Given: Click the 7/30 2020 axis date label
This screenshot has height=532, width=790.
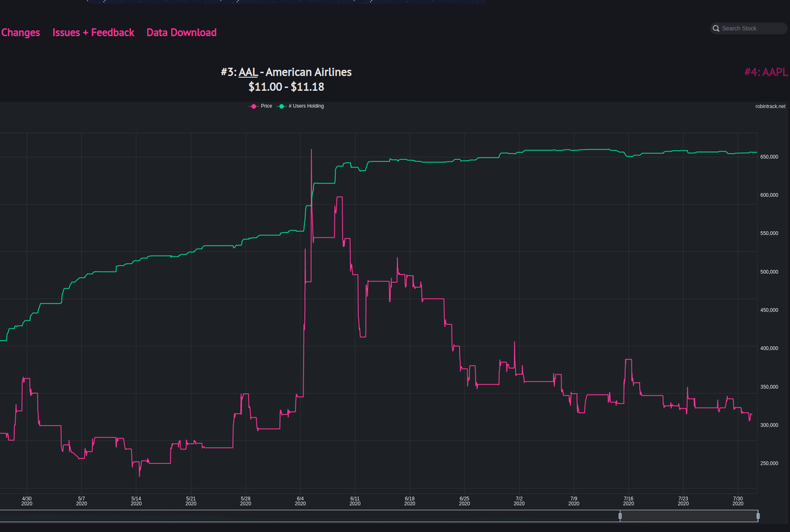Looking at the screenshot, I should click(738, 500).
